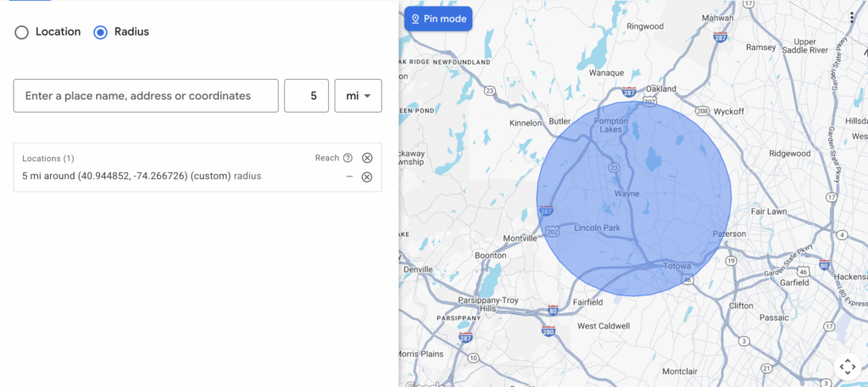Click the 5 mi around coordinates entry
This screenshot has width=868, height=387.
coord(141,177)
